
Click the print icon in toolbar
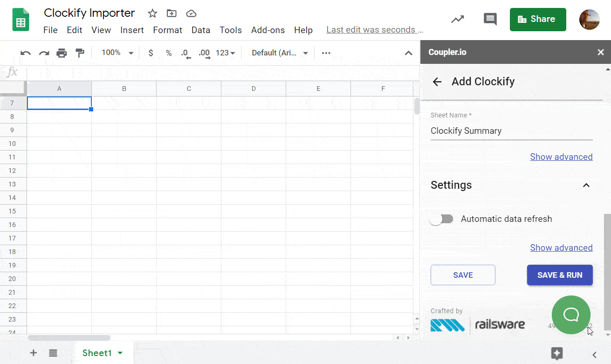62,53
